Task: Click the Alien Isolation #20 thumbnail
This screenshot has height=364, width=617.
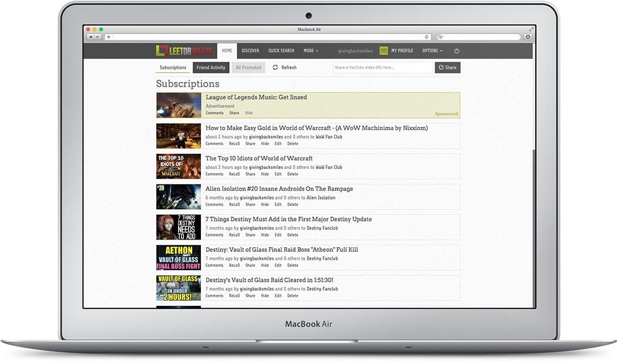Action: tap(179, 197)
